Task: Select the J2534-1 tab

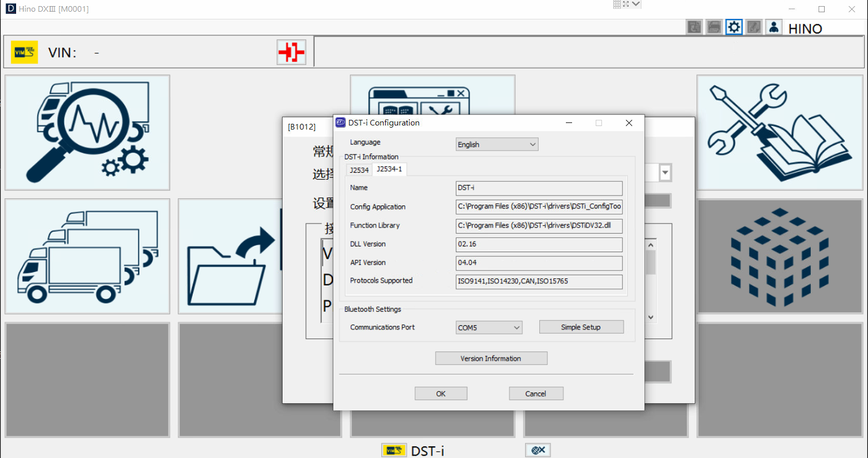Action: (x=388, y=170)
